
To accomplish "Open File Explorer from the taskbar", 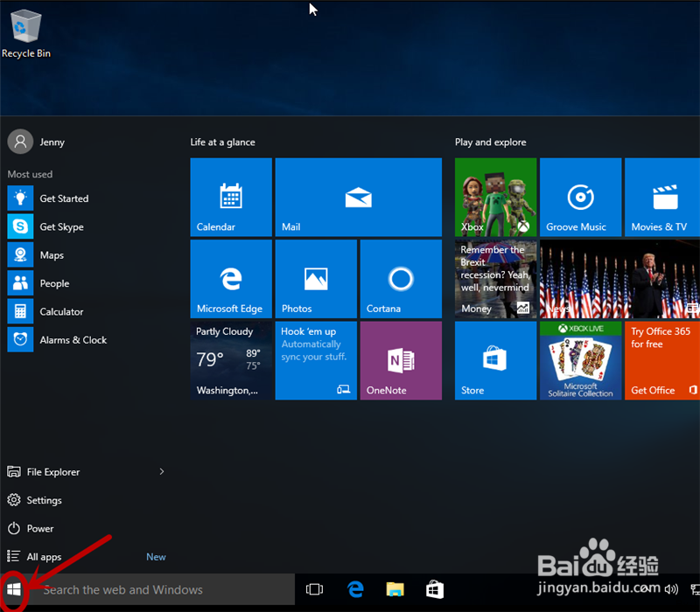I will pos(395,589).
